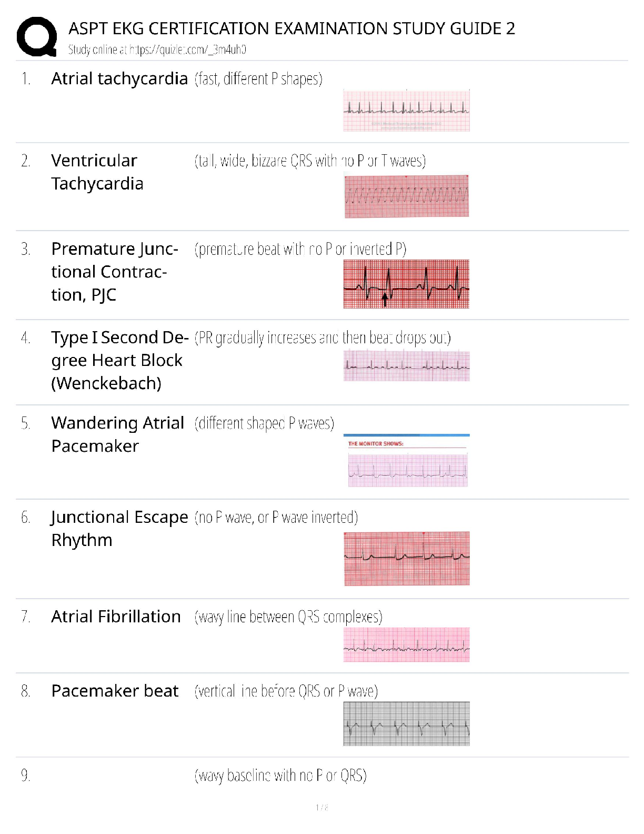
Task: Click the Pacemaker beat EKG image
Action: [406, 723]
